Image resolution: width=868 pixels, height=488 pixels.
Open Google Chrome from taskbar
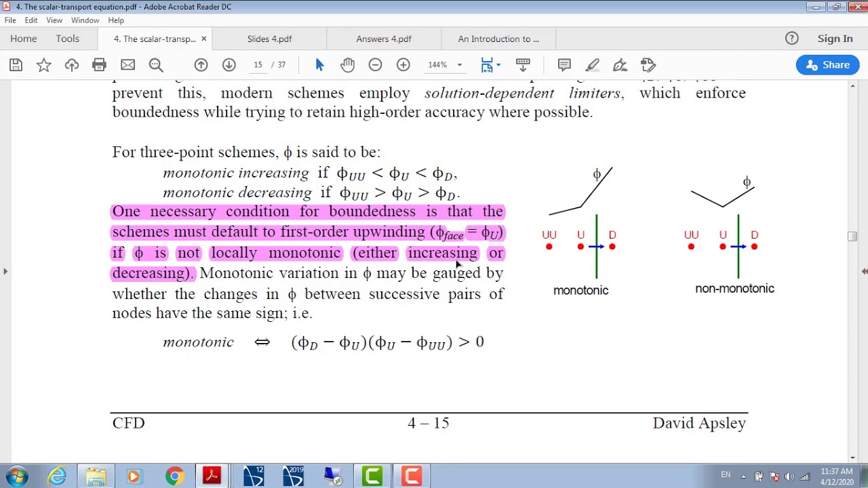coord(174,476)
